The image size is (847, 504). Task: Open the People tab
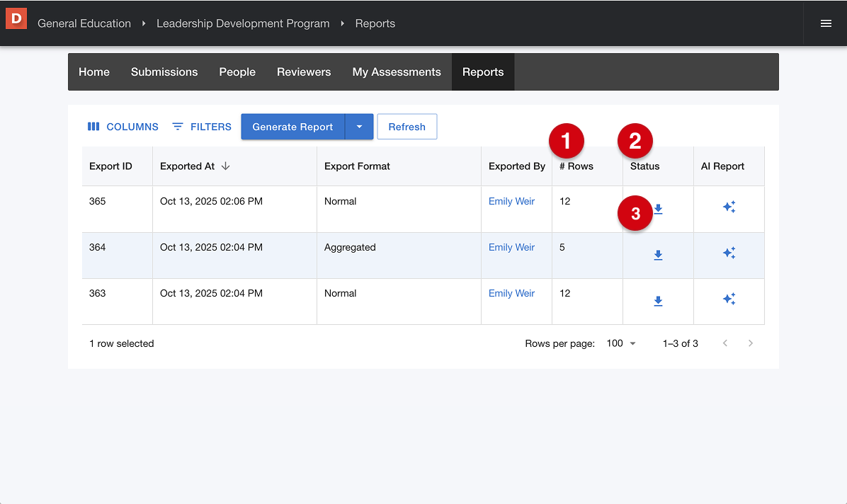pyautogui.click(x=237, y=71)
